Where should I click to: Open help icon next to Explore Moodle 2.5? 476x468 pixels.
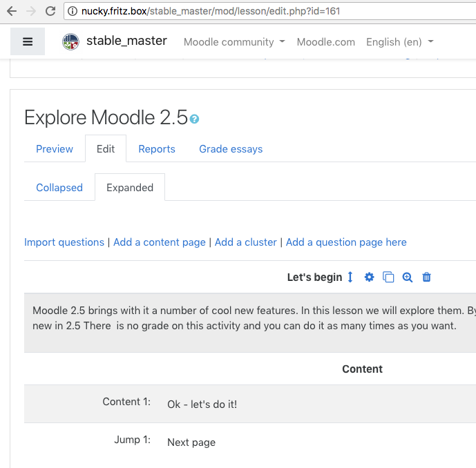pyautogui.click(x=194, y=119)
